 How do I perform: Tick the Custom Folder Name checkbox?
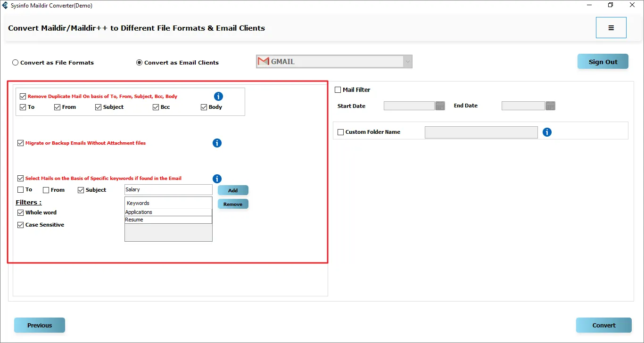341,132
